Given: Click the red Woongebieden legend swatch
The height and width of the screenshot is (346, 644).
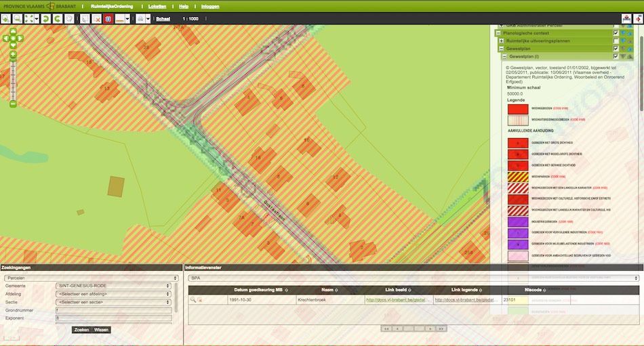Looking at the screenshot, I should 518,109.
